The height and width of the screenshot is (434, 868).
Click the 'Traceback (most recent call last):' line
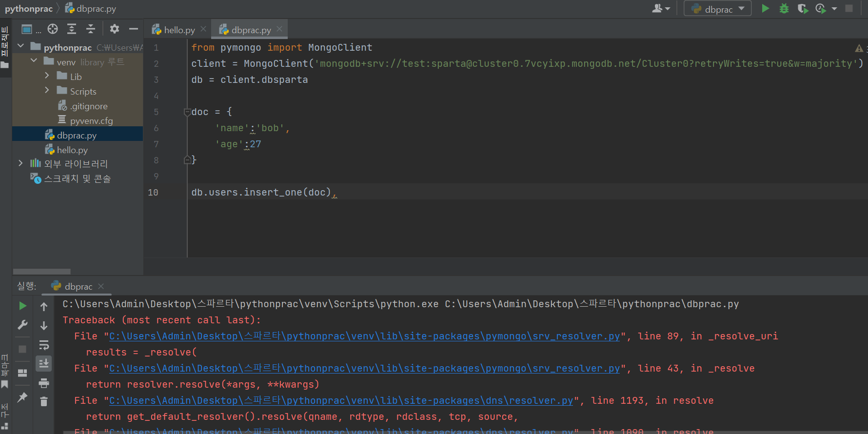point(161,320)
